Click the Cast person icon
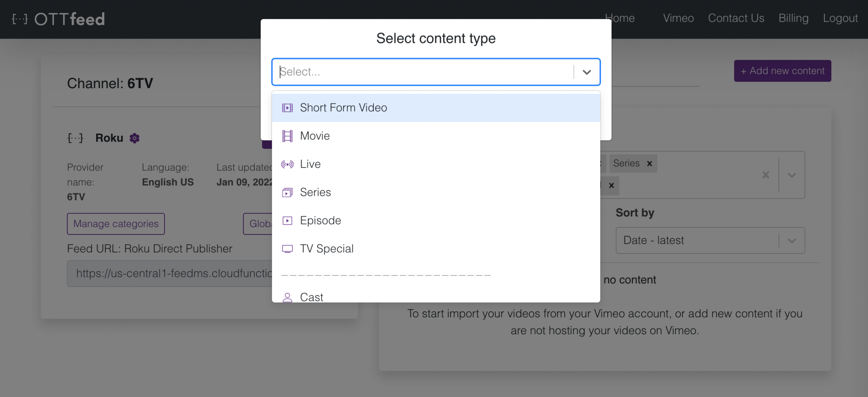Viewport: 868px width, 397px height. pos(287,297)
